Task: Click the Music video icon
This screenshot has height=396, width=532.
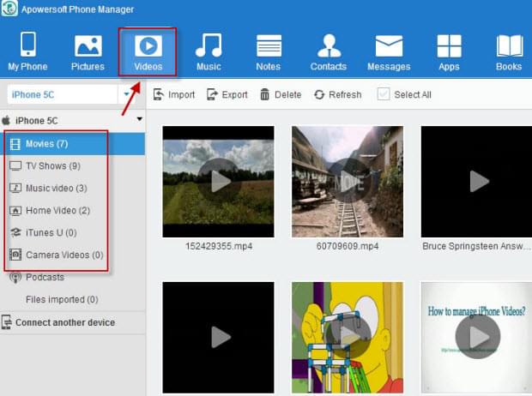Action: [x=15, y=189]
